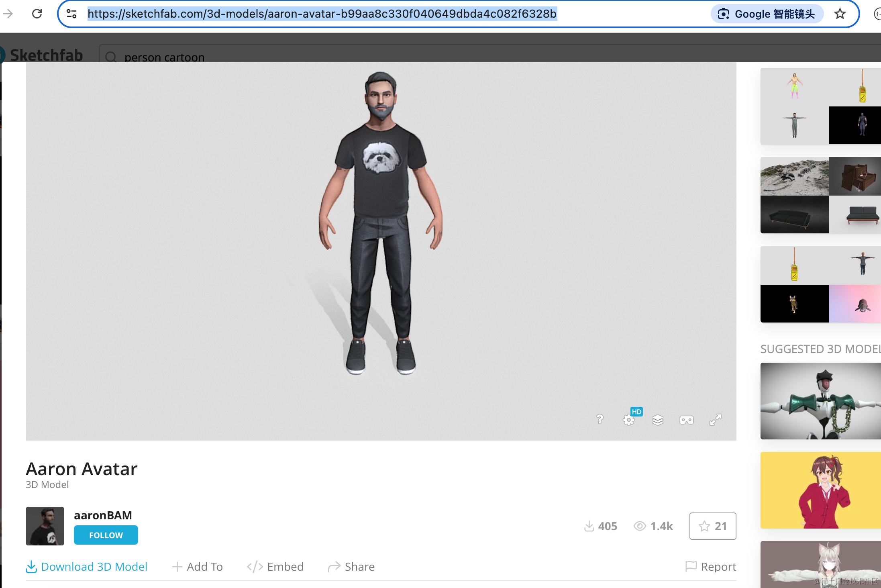Click the 405 downloads count
The image size is (881, 588).
[601, 526]
